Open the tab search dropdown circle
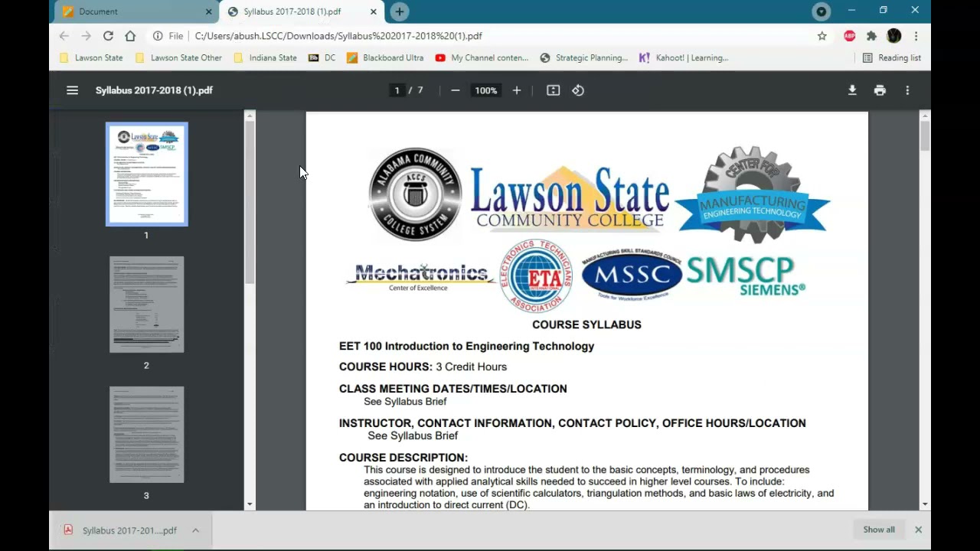The height and width of the screenshot is (551, 980). click(822, 11)
